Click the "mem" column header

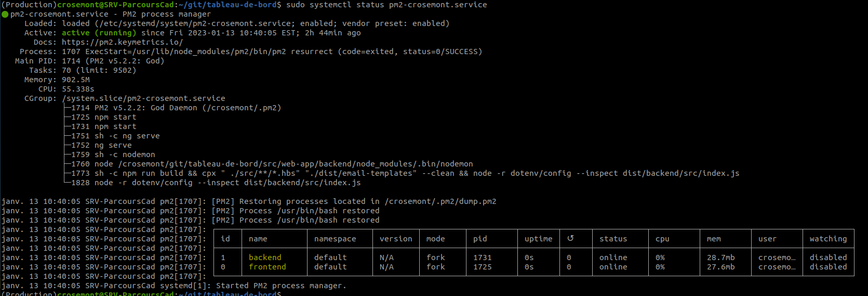tap(714, 239)
